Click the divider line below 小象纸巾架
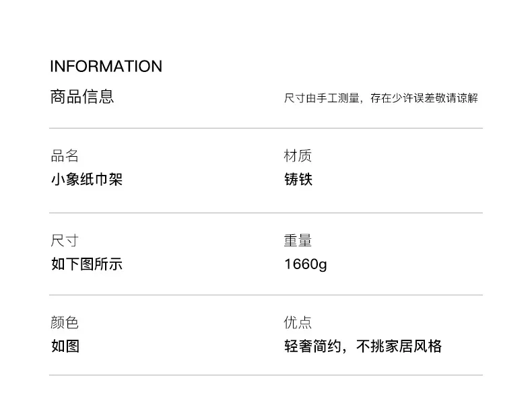Screen dimensions: 532x405 point(266,213)
